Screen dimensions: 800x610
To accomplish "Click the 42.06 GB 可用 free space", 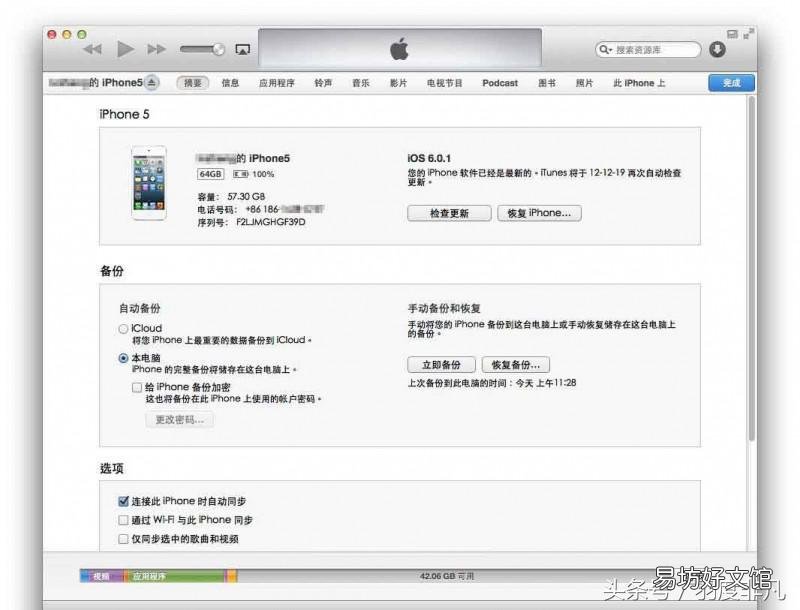I will click(x=447, y=576).
